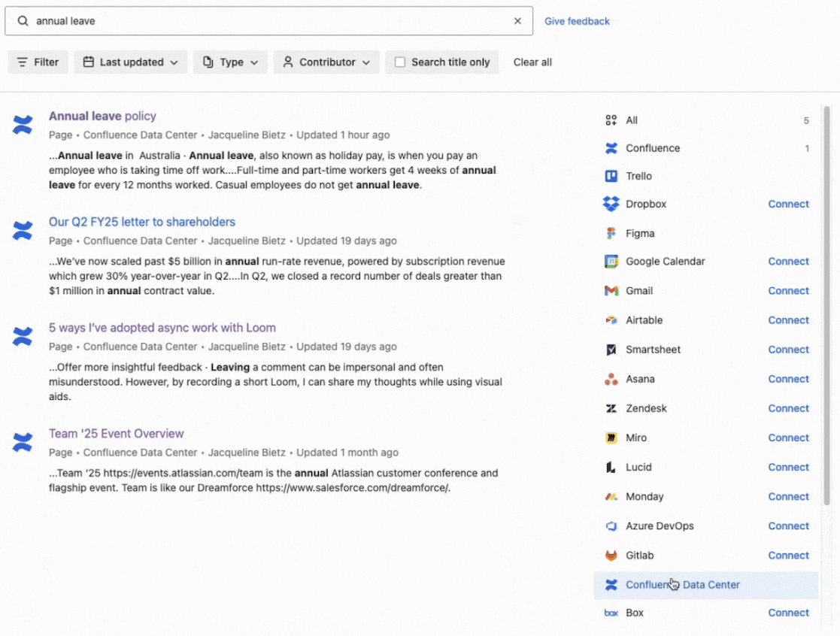Image resolution: width=840 pixels, height=636 pixels.
Task: Click the Asana three-dot icon
Action: pyautogui.click(x=611, y=379)
